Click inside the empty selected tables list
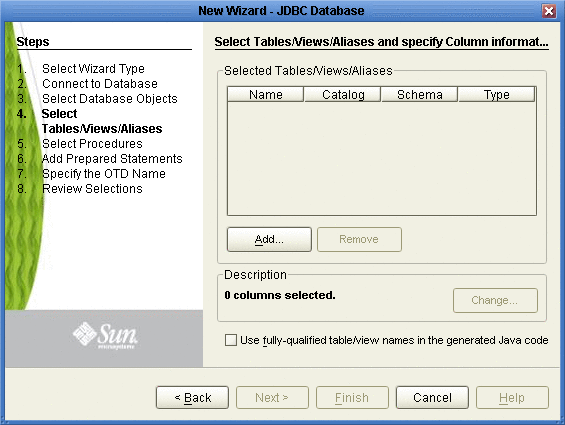The image size is (565, 425). tap(382, 159)
